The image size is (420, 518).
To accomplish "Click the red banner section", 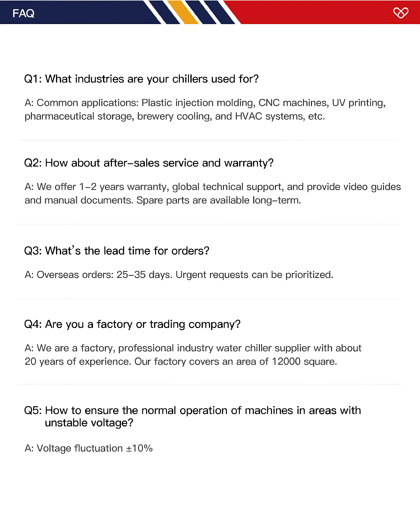I will 322,12.
